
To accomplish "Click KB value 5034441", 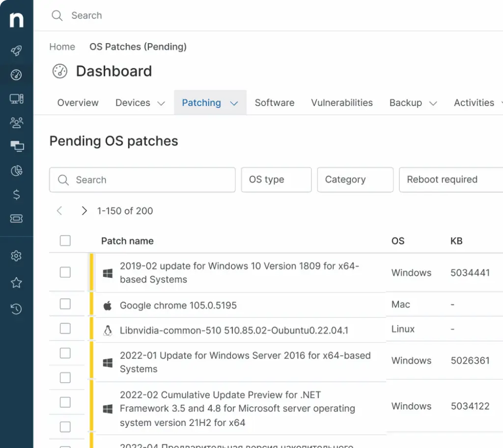I will pyautogui.click(x=470, y=273).
